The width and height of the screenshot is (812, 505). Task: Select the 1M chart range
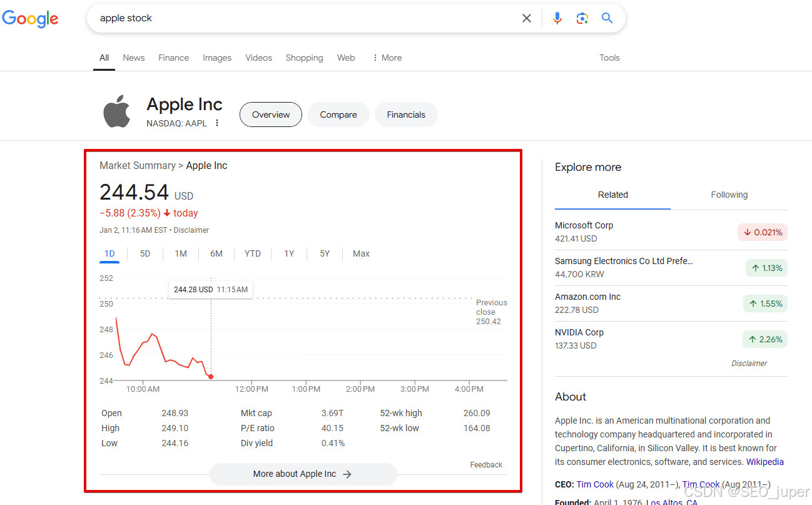point(181,253)
